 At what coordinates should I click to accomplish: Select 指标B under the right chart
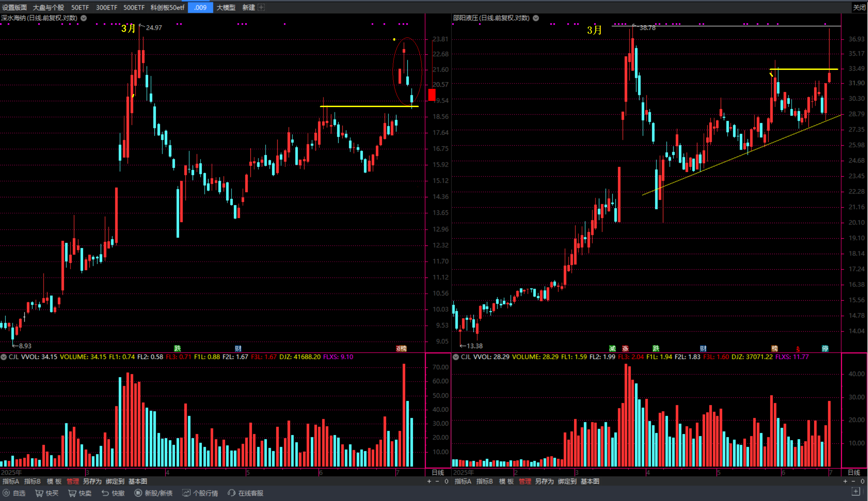[484, 481]
